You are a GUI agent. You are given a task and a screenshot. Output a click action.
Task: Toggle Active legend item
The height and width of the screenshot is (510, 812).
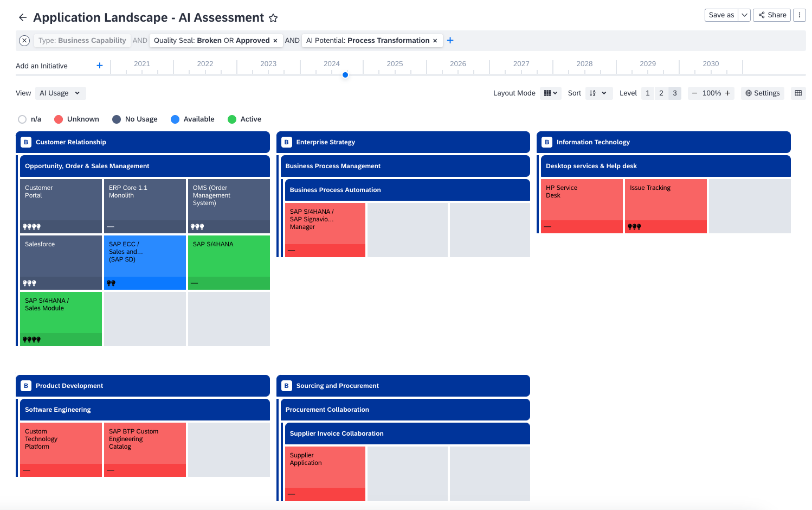(244, 119)
